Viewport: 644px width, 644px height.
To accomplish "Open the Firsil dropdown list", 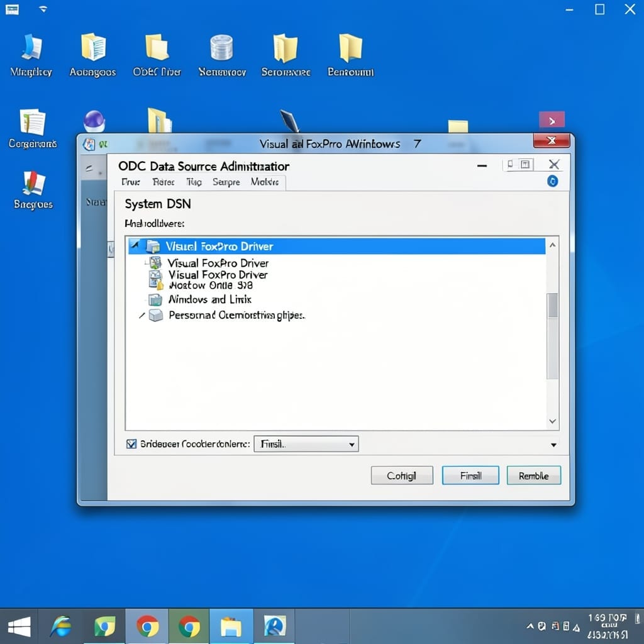I will [306, 444].
